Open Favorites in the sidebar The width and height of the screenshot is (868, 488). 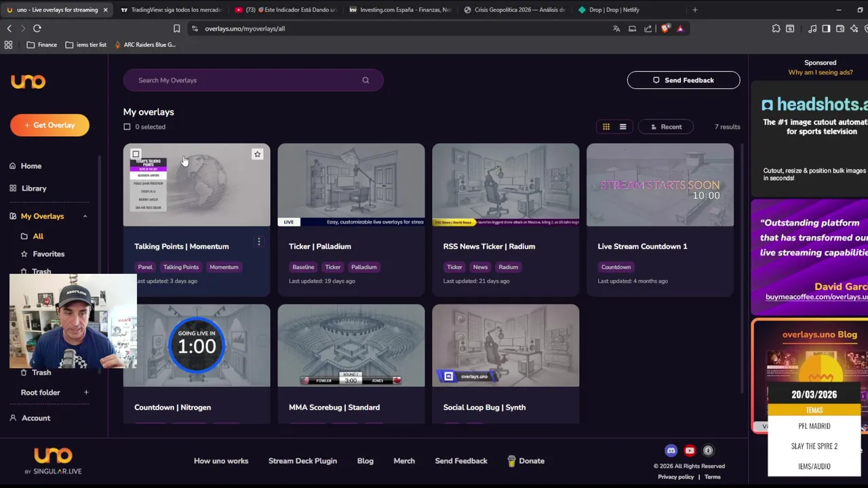(49, 254)
